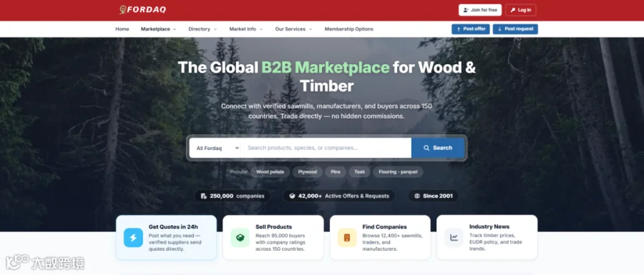Open the Marketplace dropdown menu
644x275 pixels.
pyautogui.click(x=158, y=29)
